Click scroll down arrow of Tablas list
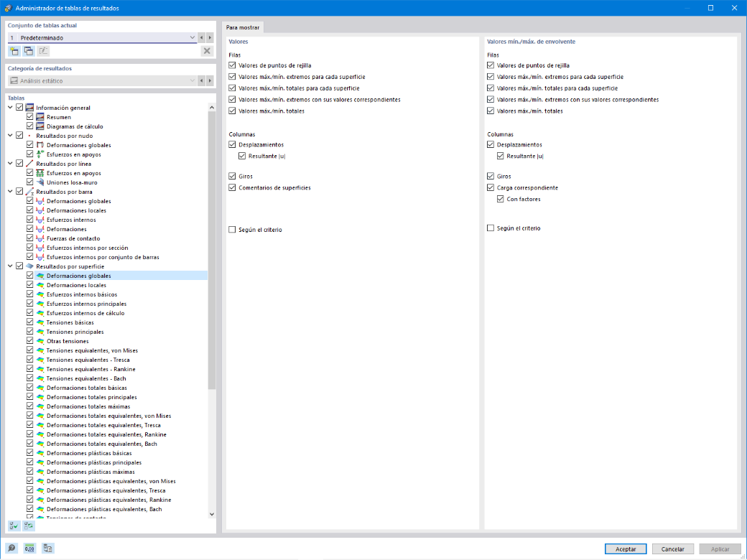 pyautogui.click(x=212, y=514)
